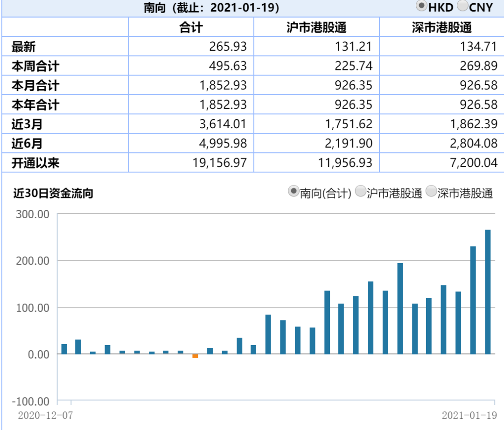Click the 最新 row label

(x=23, y=47)
